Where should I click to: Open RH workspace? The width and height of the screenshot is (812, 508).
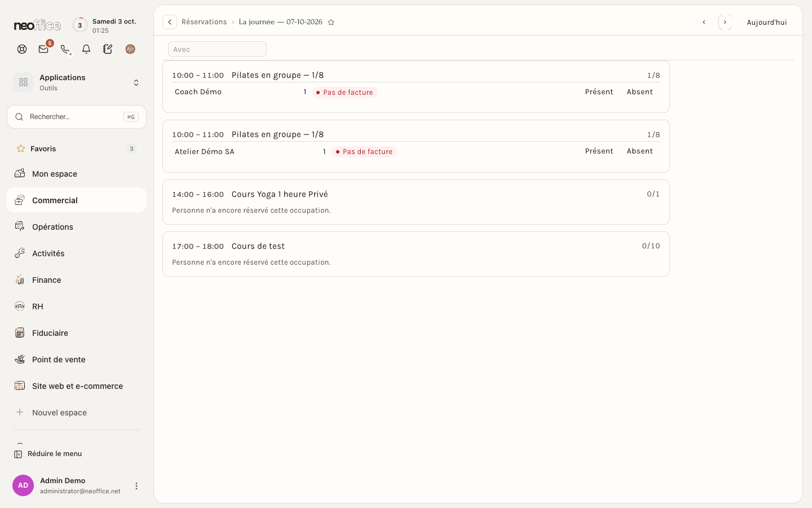77,306
